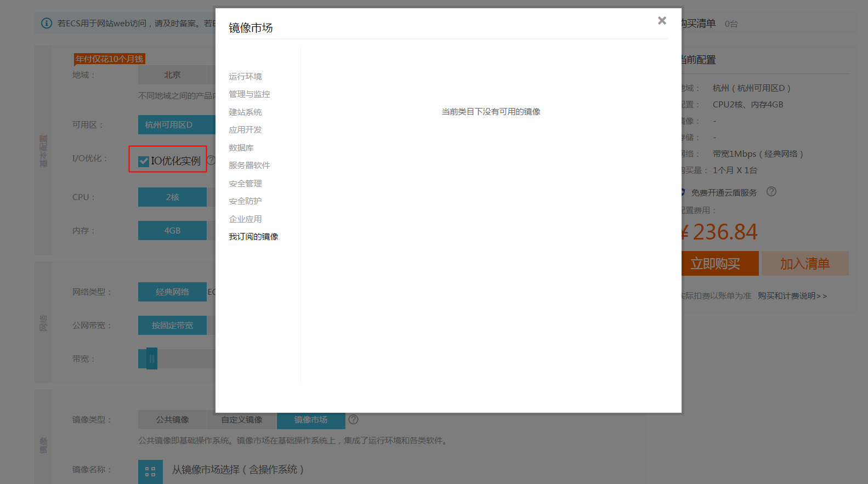
Task: Click the grid icon beside 从镜像市场选择
Action: coord(150,471)
